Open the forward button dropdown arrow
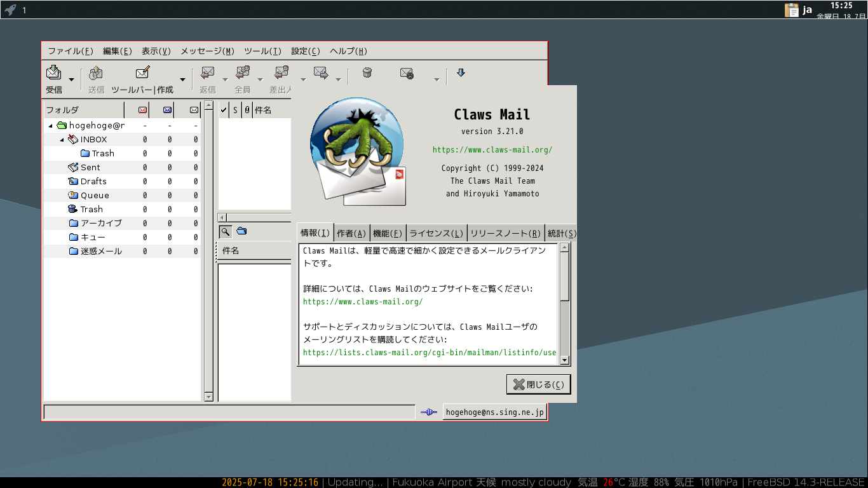This screenshot has width=868, height=488. [x=338, y=79]
